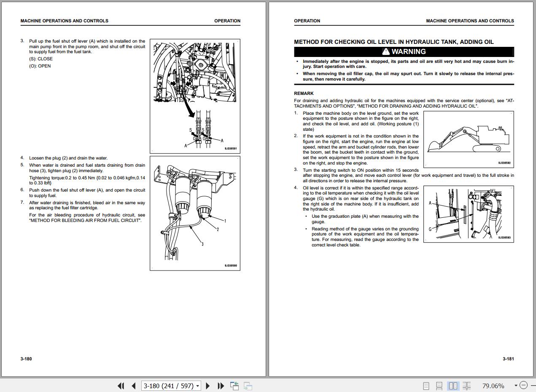Open the page number dropdown arrow
This screenshot has width=536, height=392.
pyautogui.click(x=198, y=386)
